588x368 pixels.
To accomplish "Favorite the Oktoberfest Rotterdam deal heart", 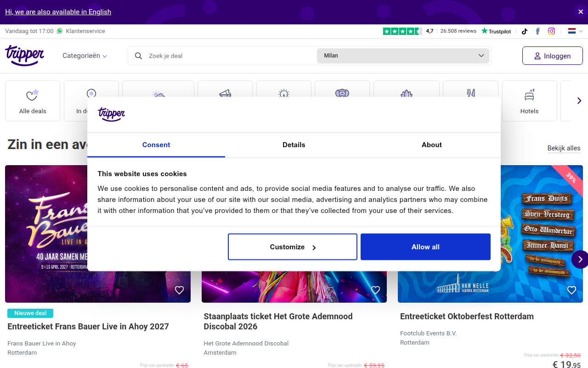I will (571, 290).
